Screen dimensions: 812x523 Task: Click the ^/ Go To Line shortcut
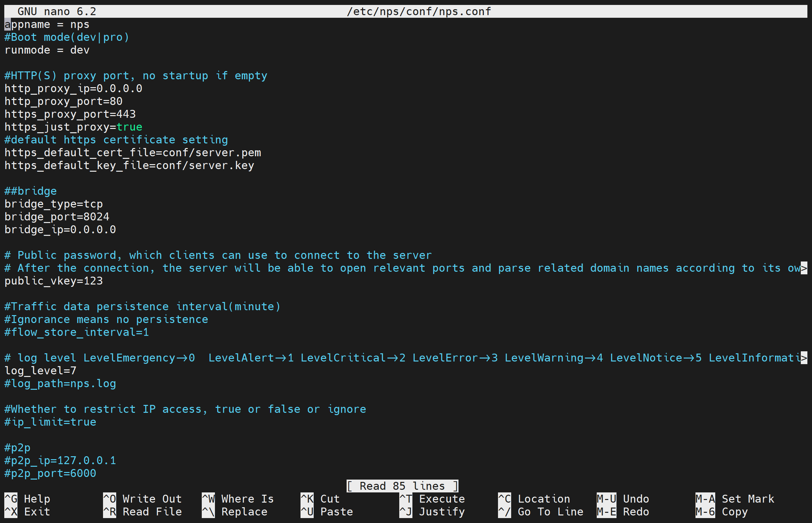tap(540, 511)
